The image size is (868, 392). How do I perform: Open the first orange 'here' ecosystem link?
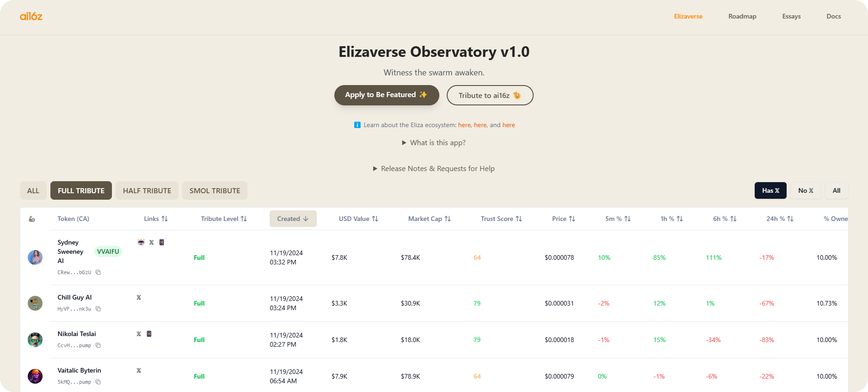click(464, 125)
